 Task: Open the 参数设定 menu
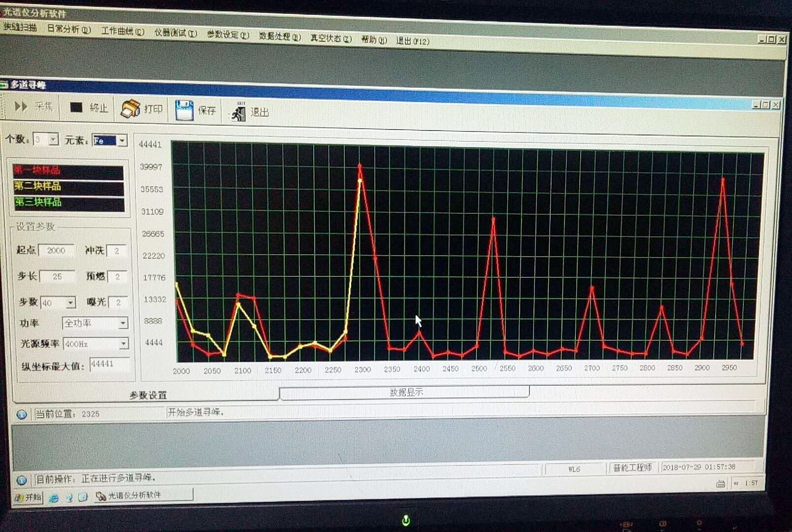(228, 34)
